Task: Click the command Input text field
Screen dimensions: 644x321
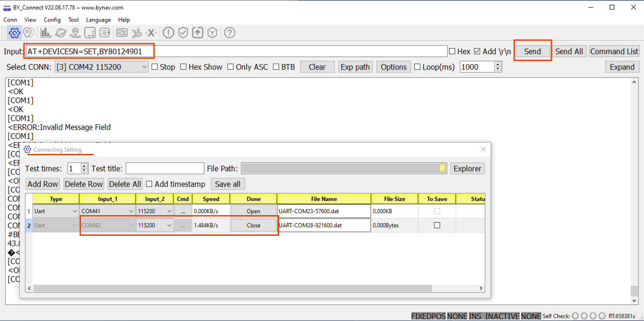Action: point(236,51)
